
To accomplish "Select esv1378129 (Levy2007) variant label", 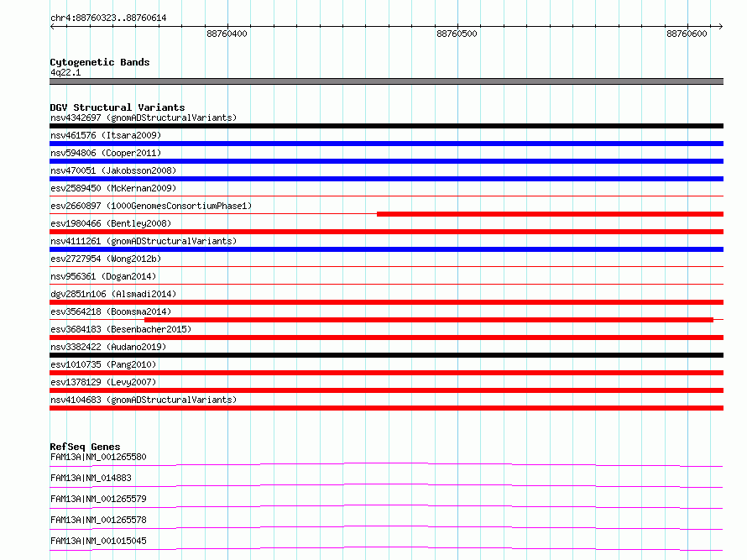I will click(x=103, y=382).
